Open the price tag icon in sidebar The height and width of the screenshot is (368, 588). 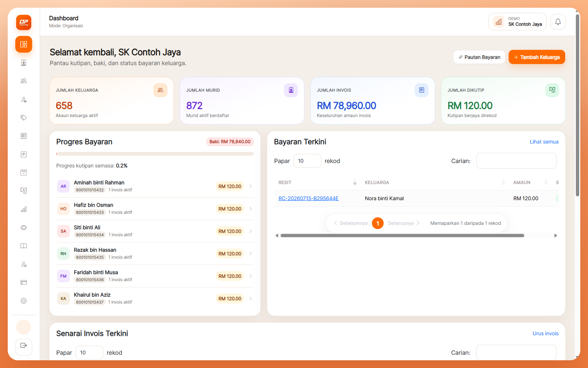(24, 118)
